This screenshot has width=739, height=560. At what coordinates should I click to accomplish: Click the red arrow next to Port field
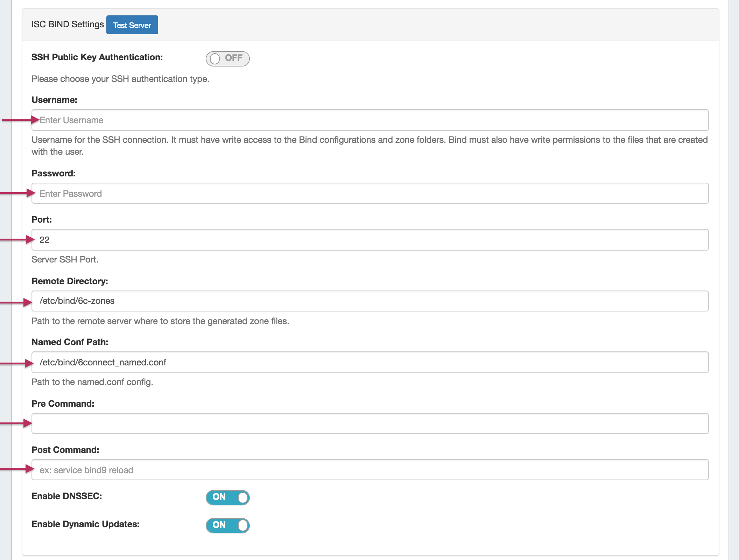pos(17,239)
